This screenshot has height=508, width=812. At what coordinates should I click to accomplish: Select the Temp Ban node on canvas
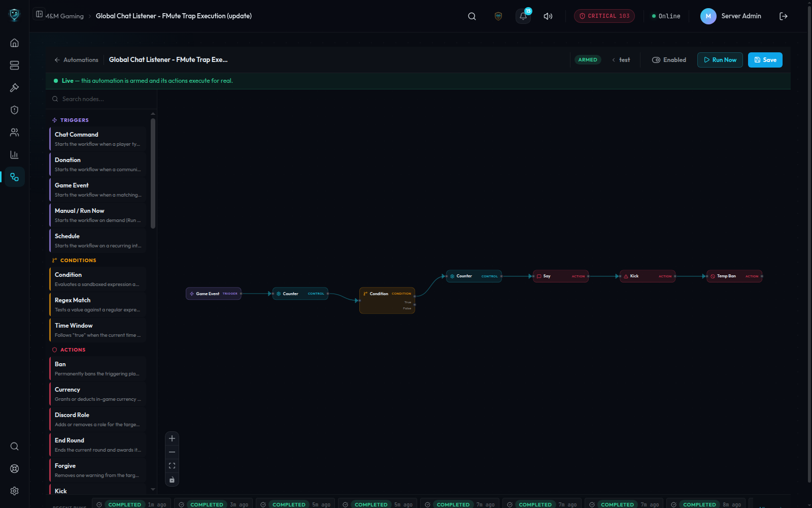(x=734, y=276)
